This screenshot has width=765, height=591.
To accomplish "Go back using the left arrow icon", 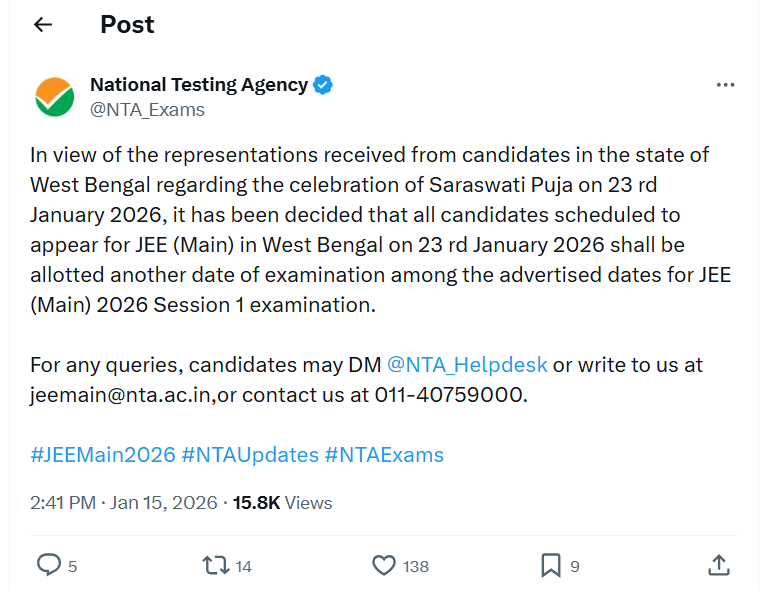I will (43, 24).
